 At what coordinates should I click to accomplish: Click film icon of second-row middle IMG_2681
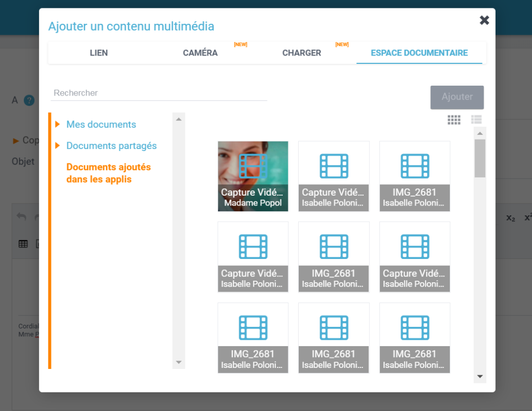(x=334, y=247)
